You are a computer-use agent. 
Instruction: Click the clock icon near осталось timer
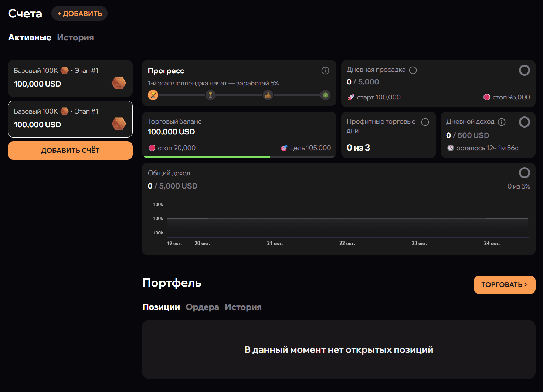coord(451,148)
